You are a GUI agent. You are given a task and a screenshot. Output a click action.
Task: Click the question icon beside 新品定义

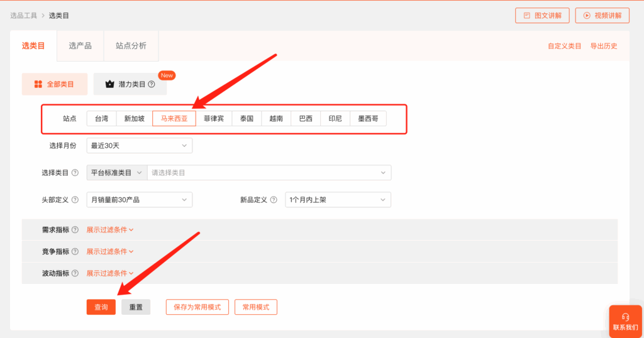(274, 200)
